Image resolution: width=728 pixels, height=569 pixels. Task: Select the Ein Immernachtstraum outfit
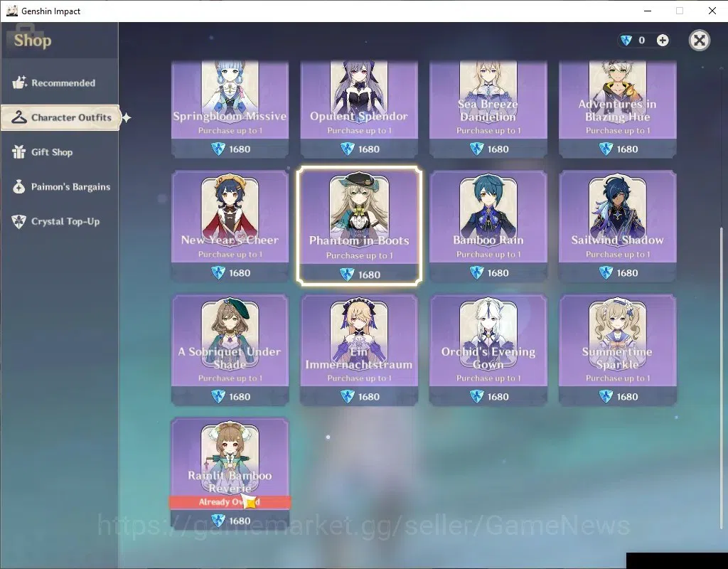(x=359, y=350)
